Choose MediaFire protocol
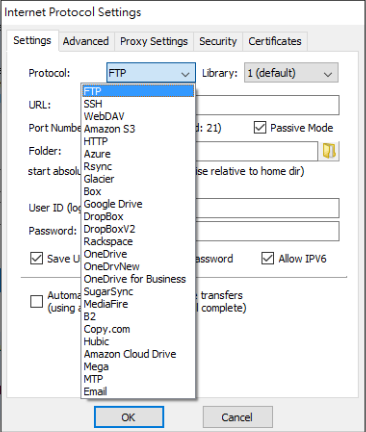366x432 pixels. click(138, 304)
